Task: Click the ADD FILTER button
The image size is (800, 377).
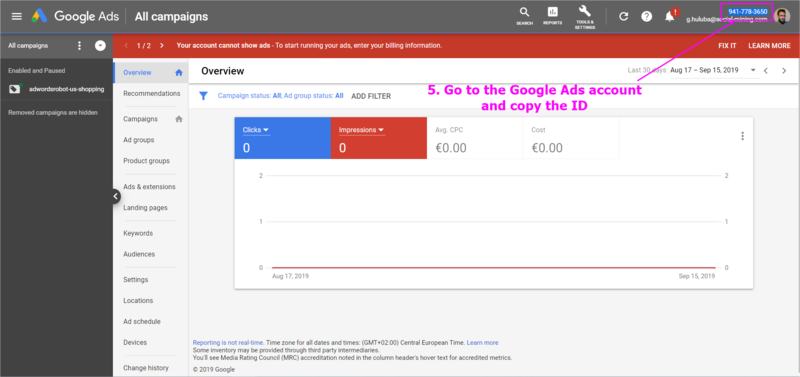Action: point(371,96)
